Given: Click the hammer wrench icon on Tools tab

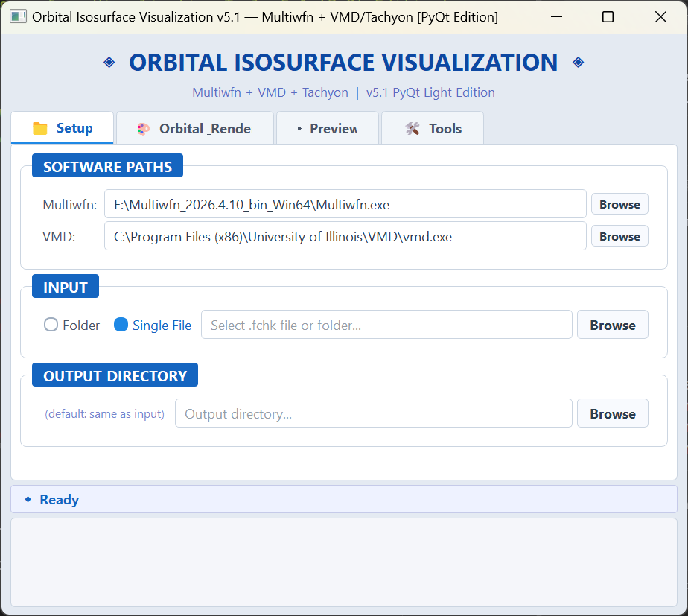Looking at the screenshot, I should pyautogui.click(x=413, y=129).
